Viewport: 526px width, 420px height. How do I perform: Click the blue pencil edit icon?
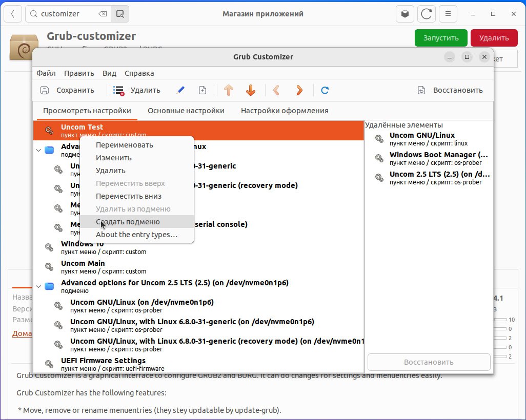pos(180,90)
